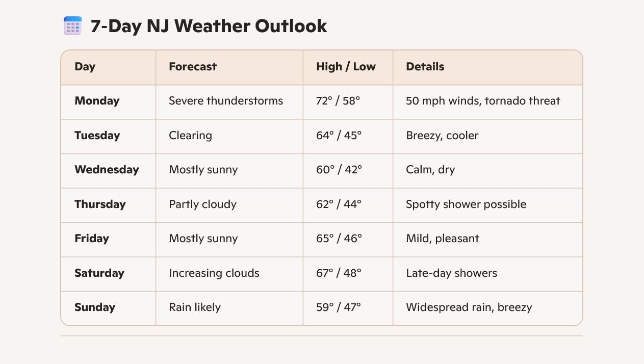
Task: Click the Details column header
Action: coord(425,67)
